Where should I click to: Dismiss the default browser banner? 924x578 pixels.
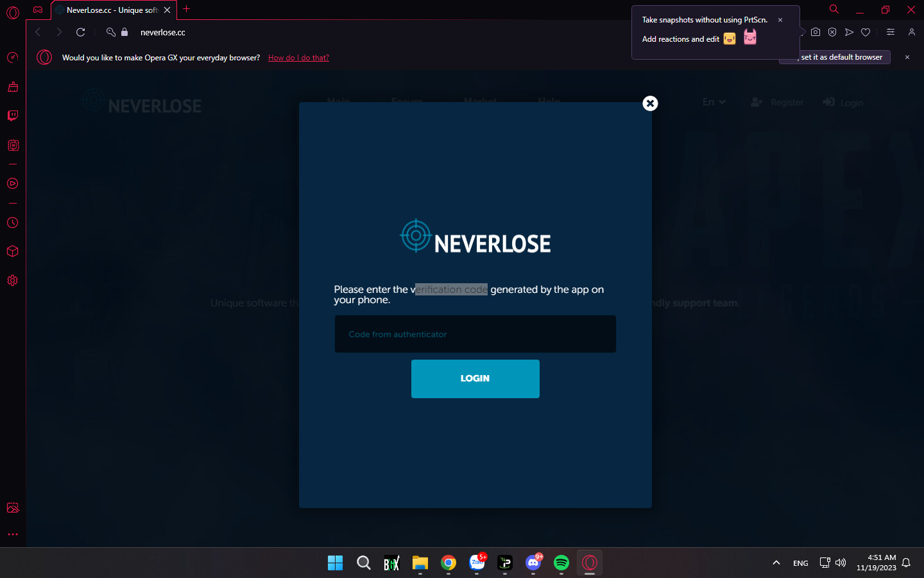point(907,57)
